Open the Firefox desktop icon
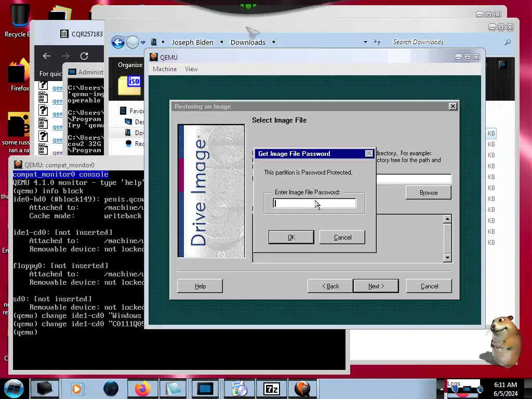 pos(19,75)
